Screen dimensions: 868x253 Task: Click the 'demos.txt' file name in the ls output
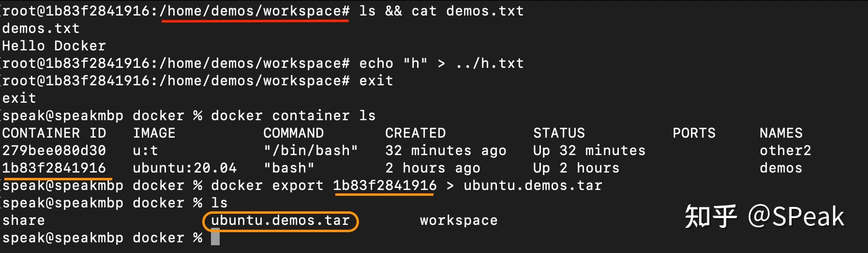(41, 29)
